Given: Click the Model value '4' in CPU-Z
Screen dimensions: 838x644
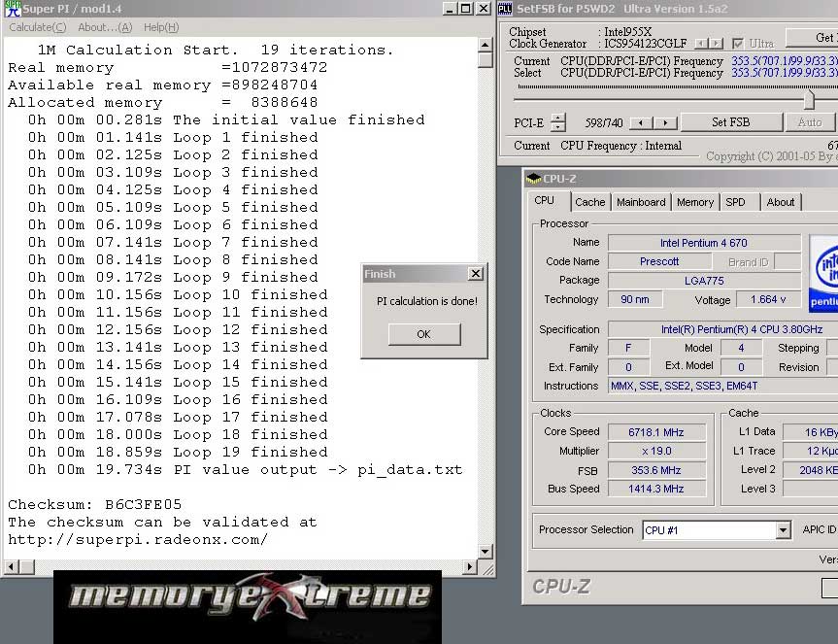Looking at the screenshot, I should 741,348.
